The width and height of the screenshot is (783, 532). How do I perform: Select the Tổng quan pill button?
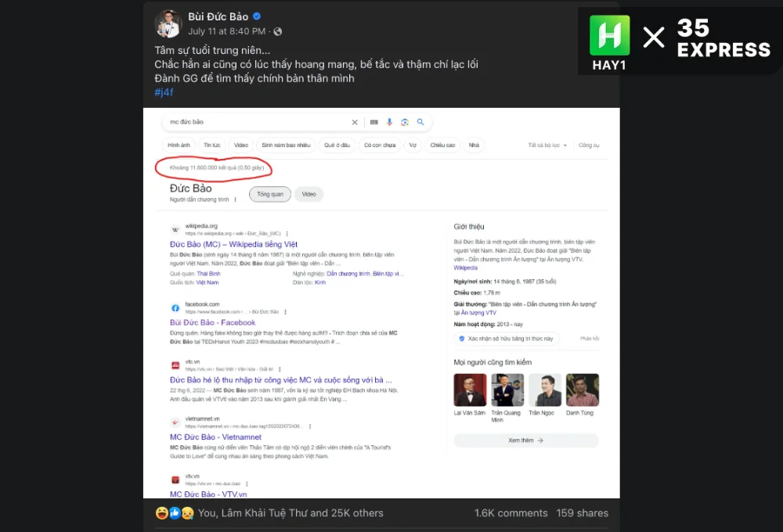pyautogui.click(x=270, y=194)
